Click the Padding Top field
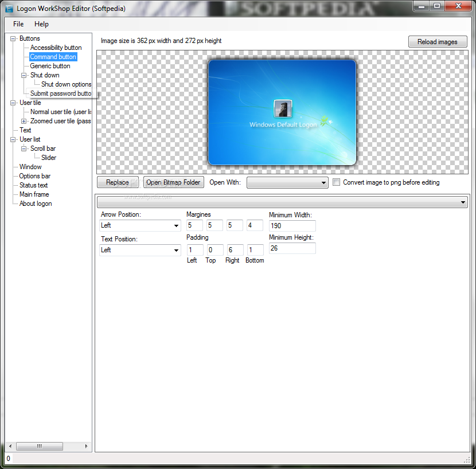476x469 pixels. pyautogui.click(x=215, y=250)
